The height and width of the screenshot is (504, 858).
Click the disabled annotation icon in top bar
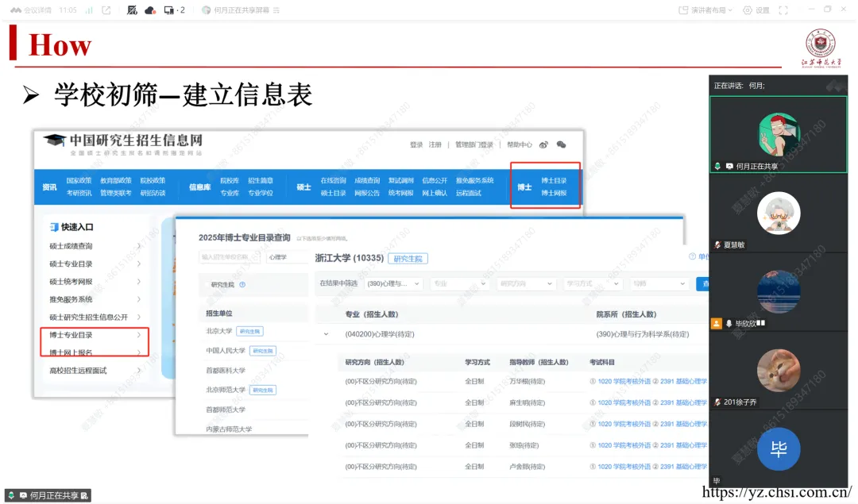(x=132, y=10)
